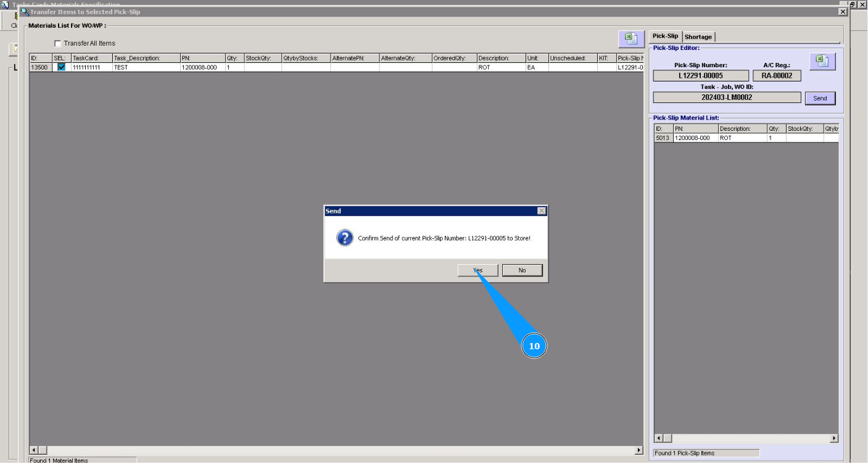Confirm sending by clicking Yes
Screen dimensions: 868x464
pyautogui.click(x=477, y=270)
